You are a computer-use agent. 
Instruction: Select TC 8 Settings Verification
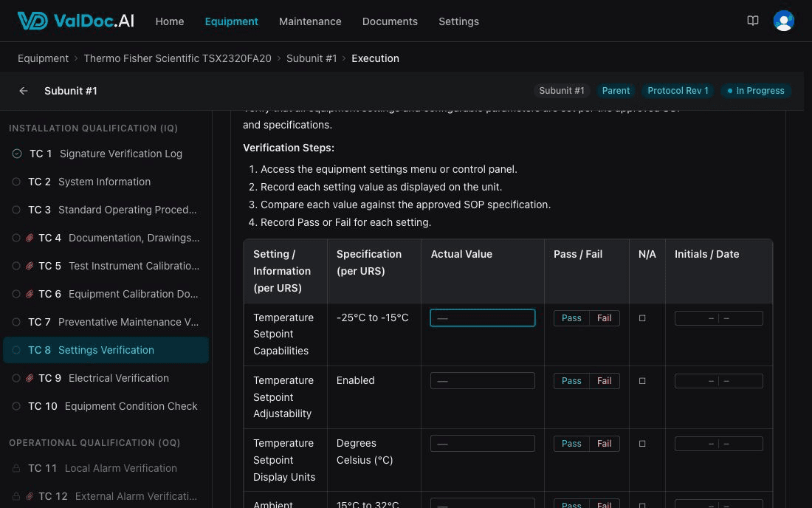pos(106,350)
